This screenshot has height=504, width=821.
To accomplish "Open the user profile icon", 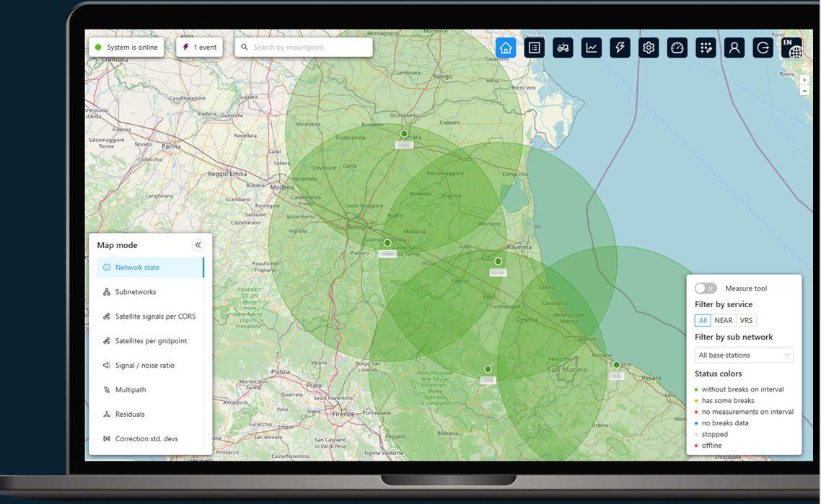I will pos(734,48).
